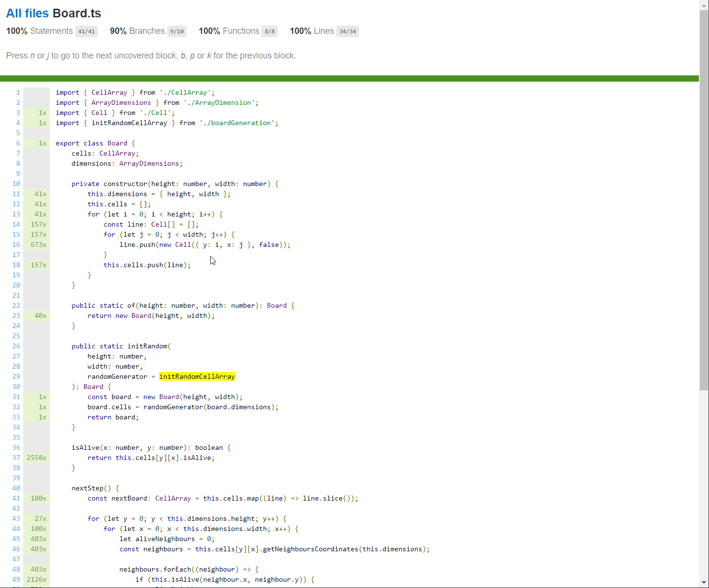The width and height of the screenshot is (709, 588).
Task: Click the vertical scrollbar thumb
Action: [x=704, y=200]
